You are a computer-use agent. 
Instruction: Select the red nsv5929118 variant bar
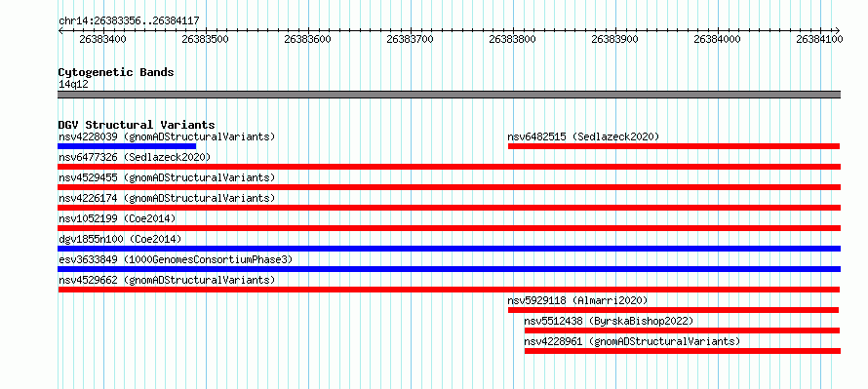pos(673,310)
